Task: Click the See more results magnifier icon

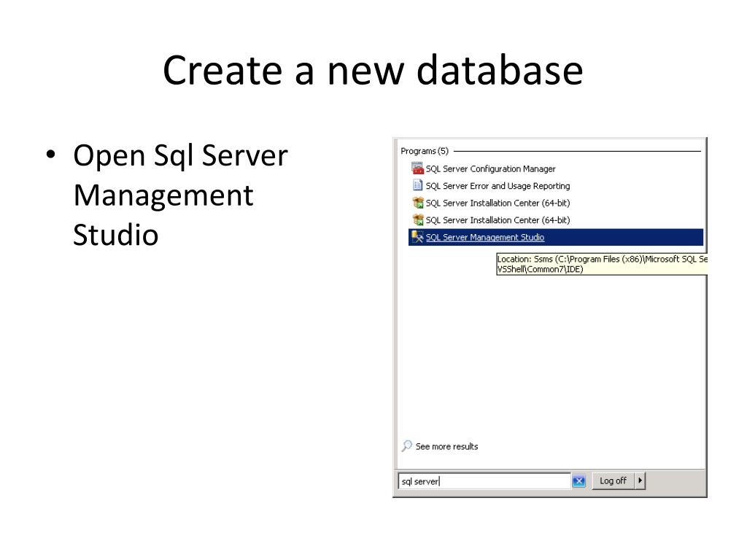Action: (406, 446)
